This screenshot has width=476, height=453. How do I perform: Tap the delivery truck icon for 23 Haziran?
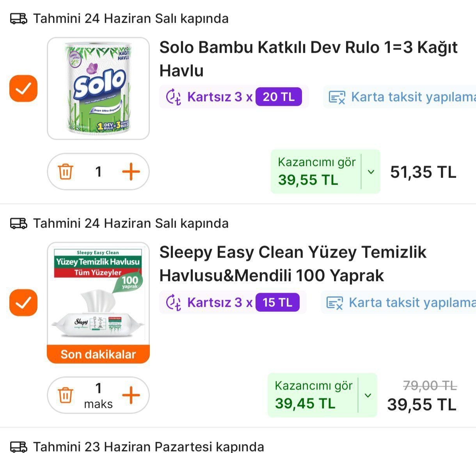(x=18, y=446)
